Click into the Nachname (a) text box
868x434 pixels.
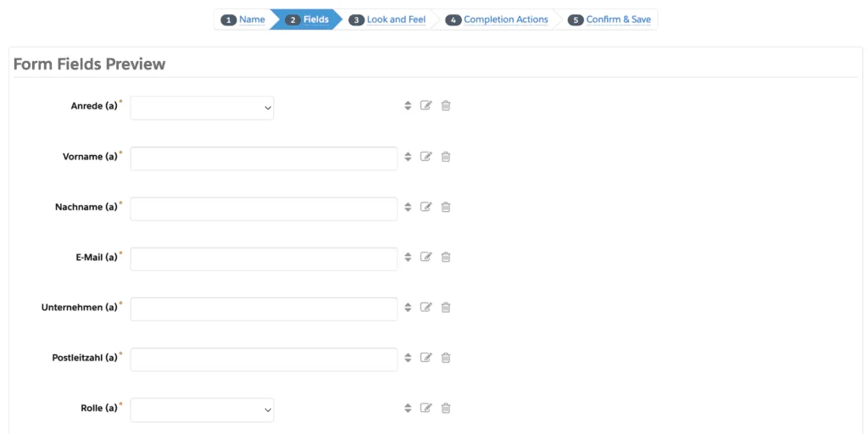point(264,209)
